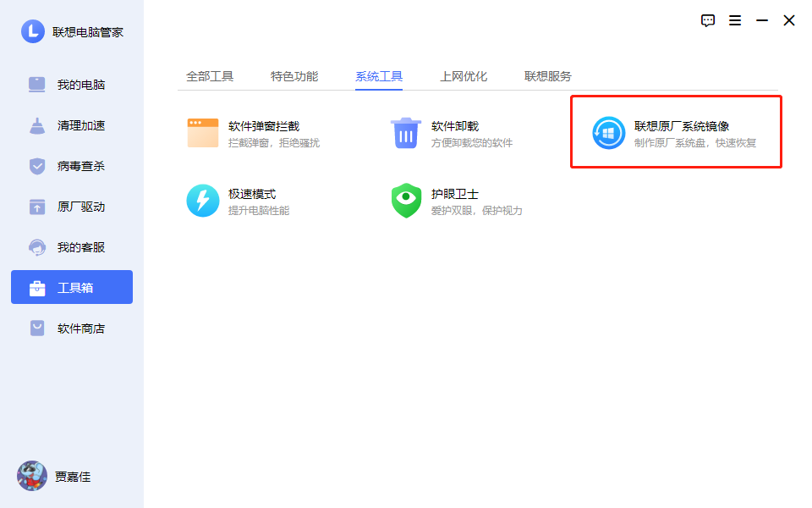Image resolution: width=812 pixels, height=508 pixels.
Task: Open the 软件商店 shopping bag icon
Action: click(x=36, y=329)
